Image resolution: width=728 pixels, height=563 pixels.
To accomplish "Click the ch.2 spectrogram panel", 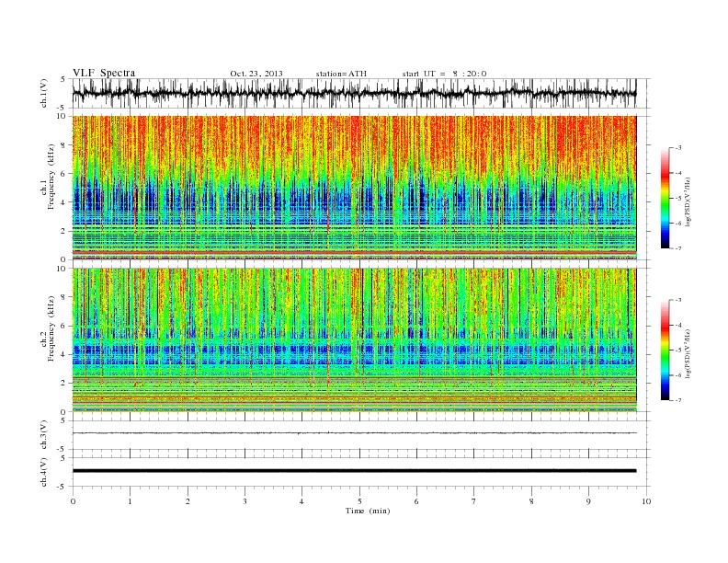I will pos(354,340).
